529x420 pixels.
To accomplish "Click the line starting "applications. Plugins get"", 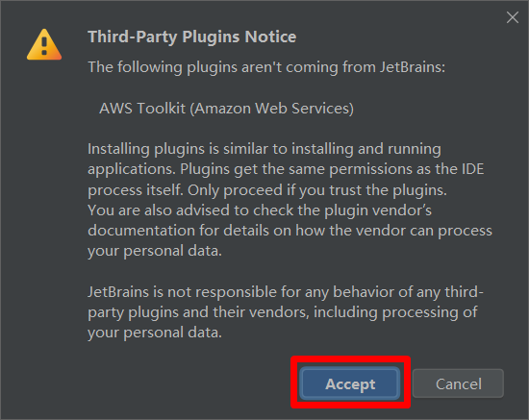I will click(x=286, y=169).
